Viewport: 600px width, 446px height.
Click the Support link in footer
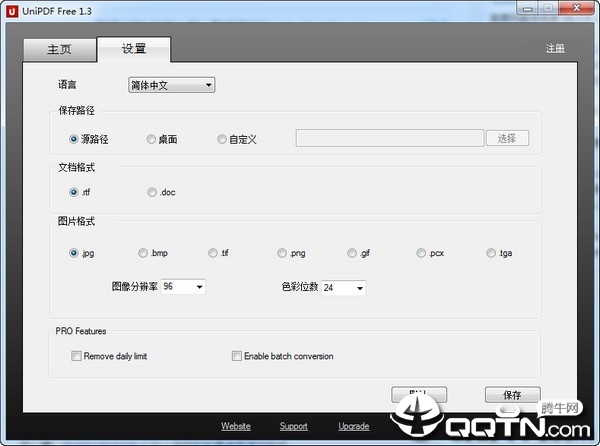[x=293, y=427]
